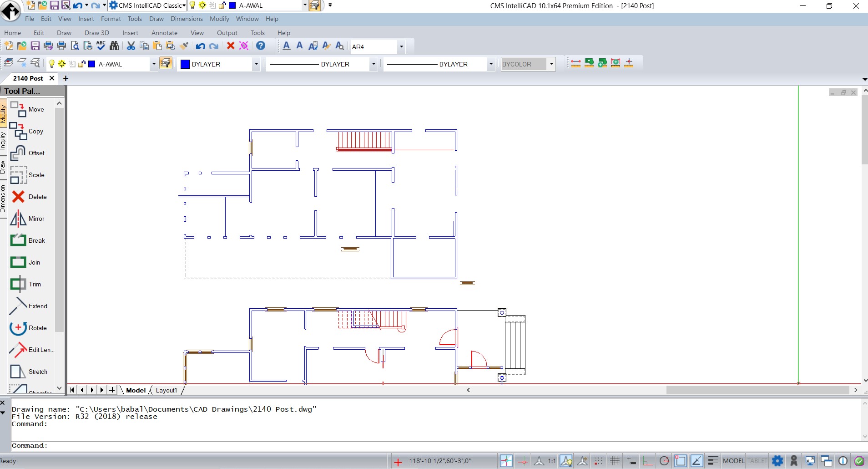This screenshot has width=868, height=469.
Task: Add a new drawing tab with plus button
Action: (66, 78)
